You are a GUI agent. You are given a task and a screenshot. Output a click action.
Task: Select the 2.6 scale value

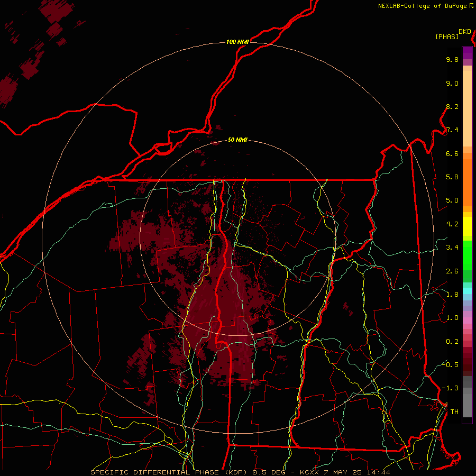point(452,271)
